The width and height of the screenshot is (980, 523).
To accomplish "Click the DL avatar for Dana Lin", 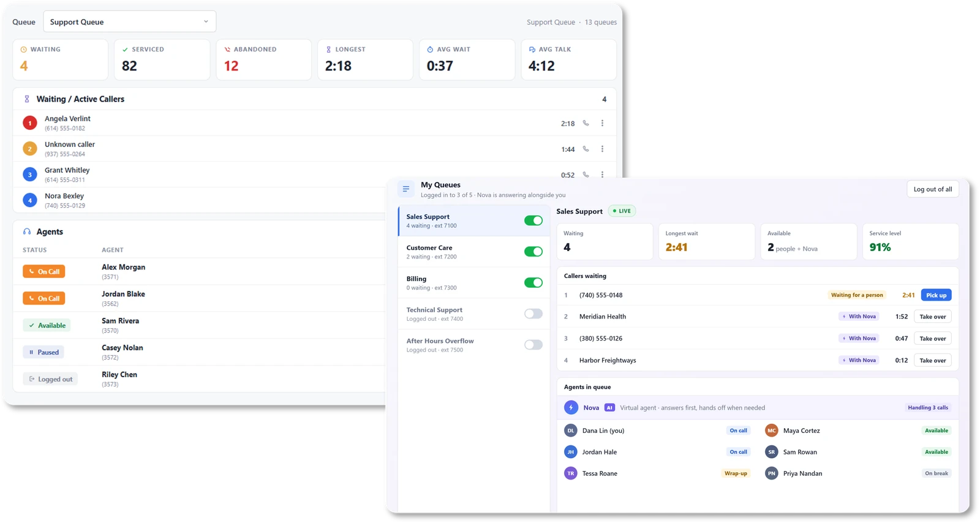I will (x=571, y=431).
